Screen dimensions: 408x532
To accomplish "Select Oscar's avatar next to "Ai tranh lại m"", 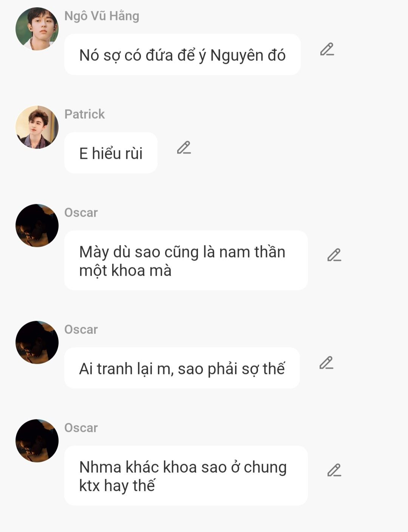I will tap(37, 343).
